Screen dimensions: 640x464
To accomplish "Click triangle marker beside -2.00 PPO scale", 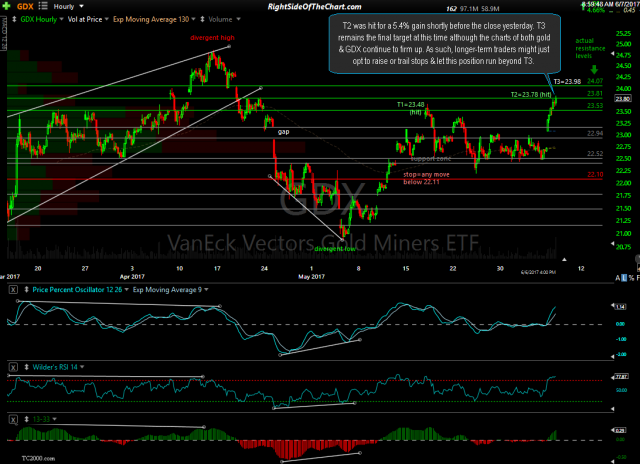I will click(x=612, y=356).
